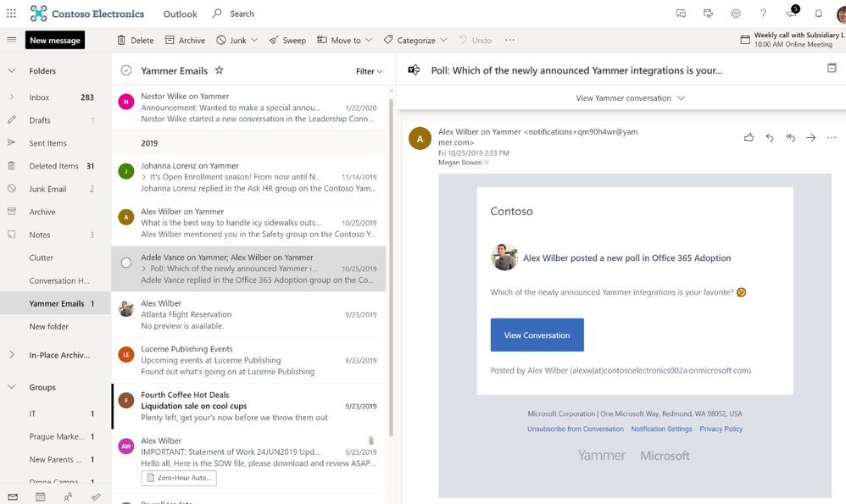The width and height of the screenshot is (846, 504).
Task: Switch to To Do tasks module
Action: pyautogui.click(x=96, y=496)
